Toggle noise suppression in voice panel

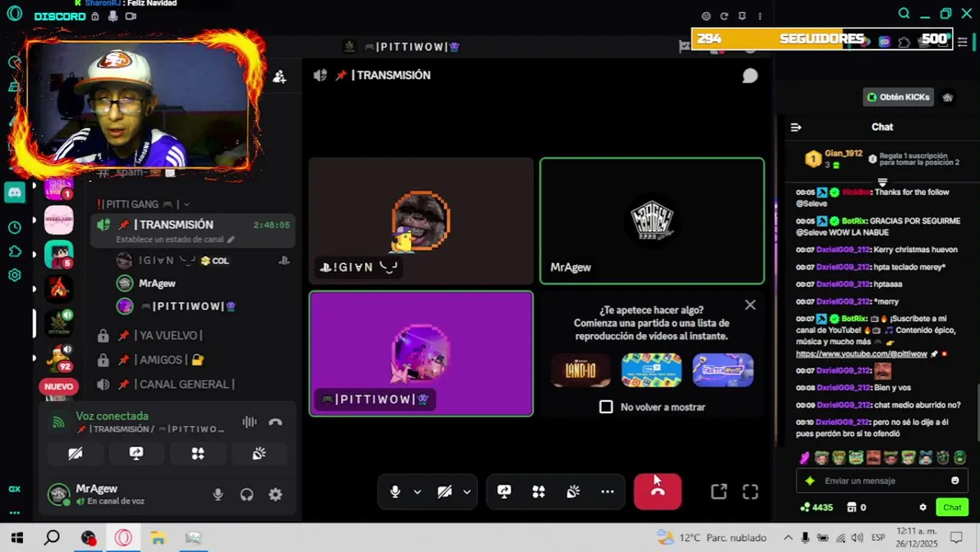pyautogui.click(x=249, y=422)
